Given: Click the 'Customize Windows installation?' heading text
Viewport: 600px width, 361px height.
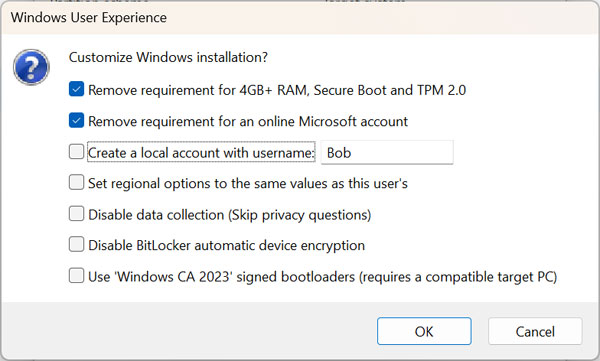Looking at the screenshot, I should pos(168,57).
